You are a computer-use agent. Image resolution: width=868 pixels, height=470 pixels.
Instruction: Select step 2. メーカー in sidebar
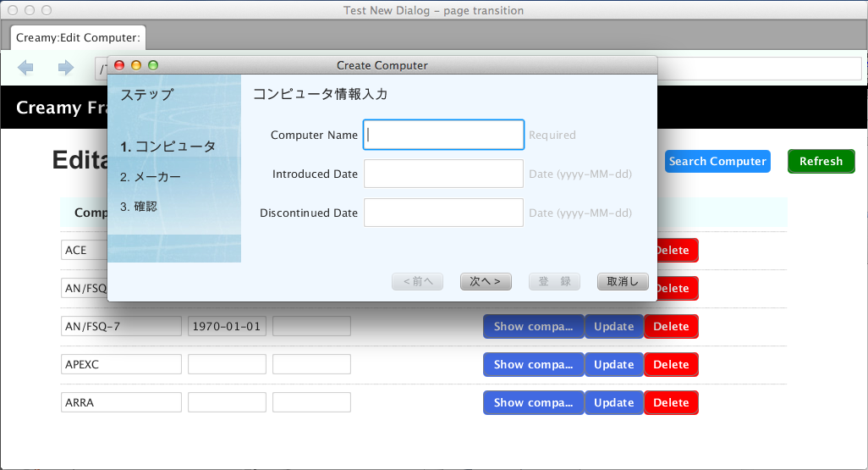(x=151, y=177)
